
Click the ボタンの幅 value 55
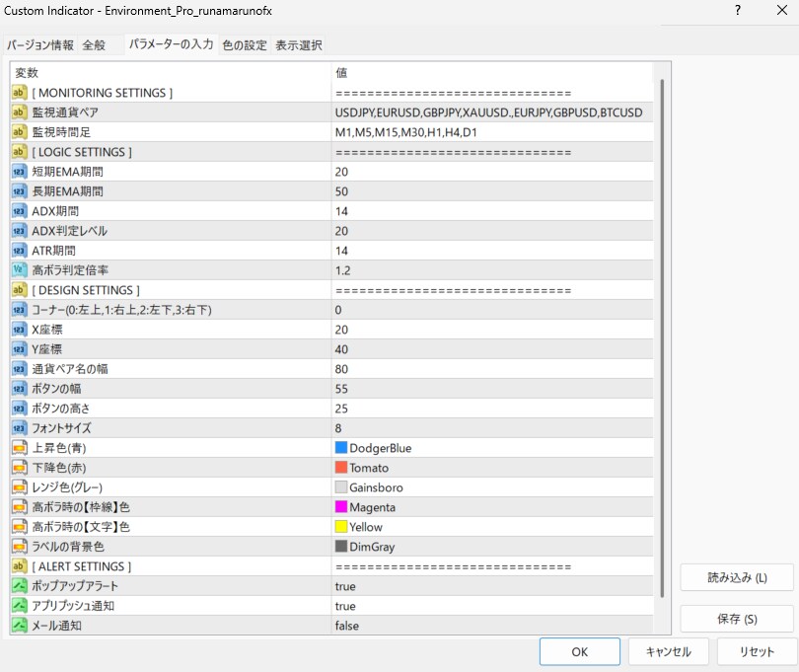click(341, 389)
